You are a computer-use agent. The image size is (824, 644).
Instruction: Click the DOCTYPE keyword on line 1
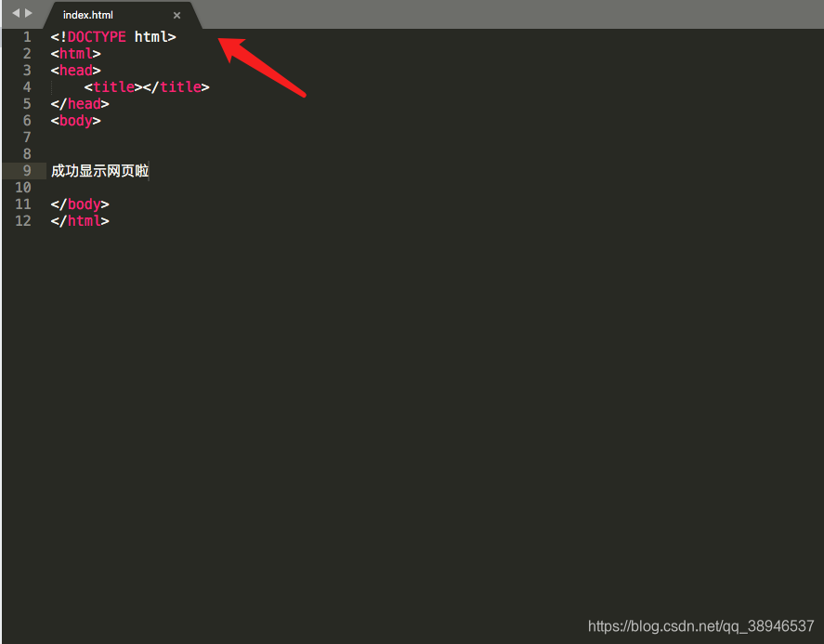pyautogui.click(x=97, y=37)
